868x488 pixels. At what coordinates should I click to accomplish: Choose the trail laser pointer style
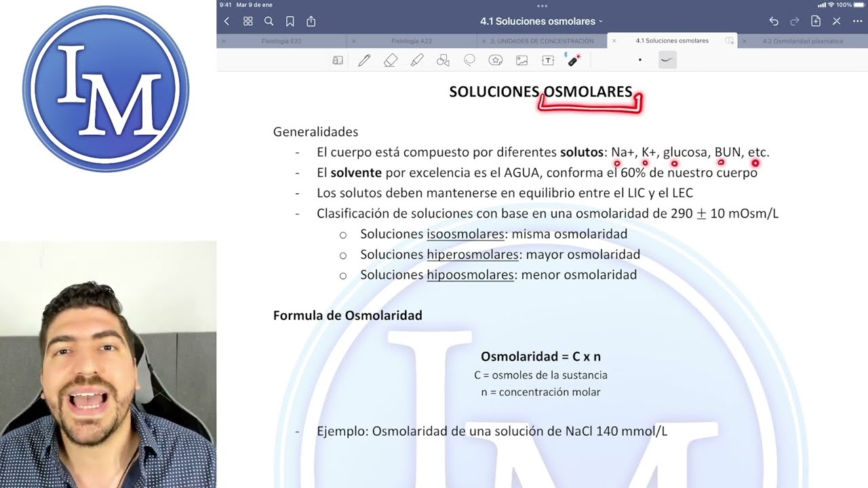tap(667, 60)
